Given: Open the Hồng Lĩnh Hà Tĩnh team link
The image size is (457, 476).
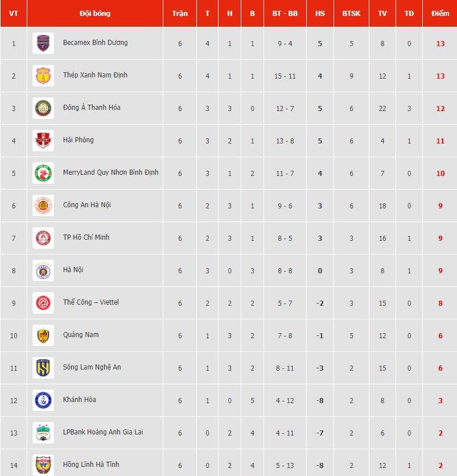Looking at the screenshot, I should 91,465.
